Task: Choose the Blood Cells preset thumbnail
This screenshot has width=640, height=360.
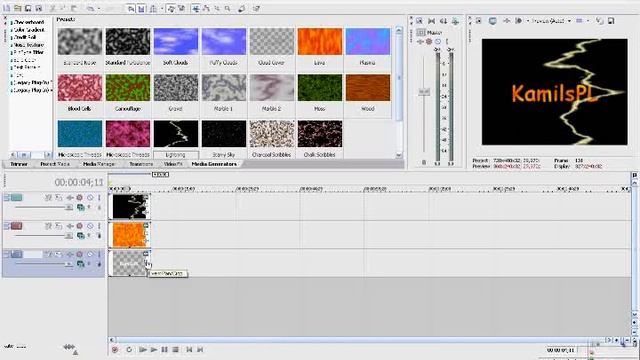Action: click(80, 87)
